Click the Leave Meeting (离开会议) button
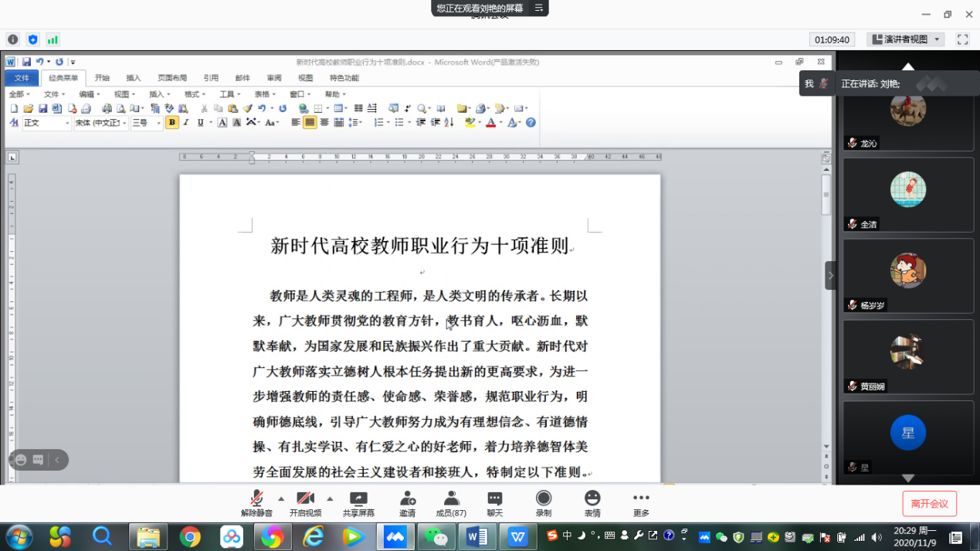 929,504
